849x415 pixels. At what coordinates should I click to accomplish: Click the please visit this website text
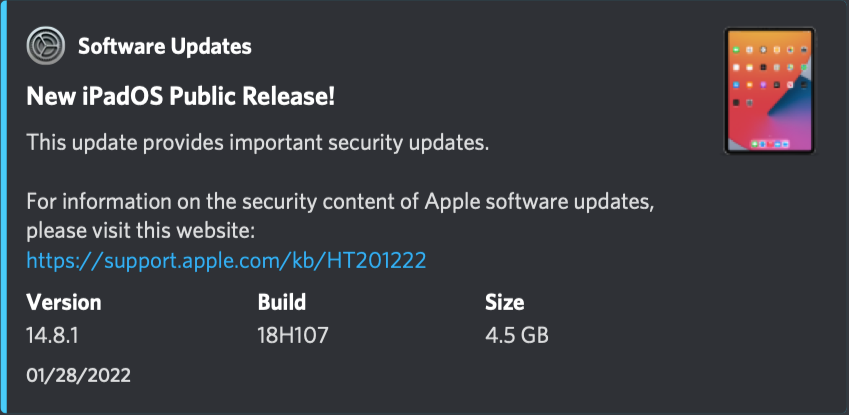pos(140,232)
